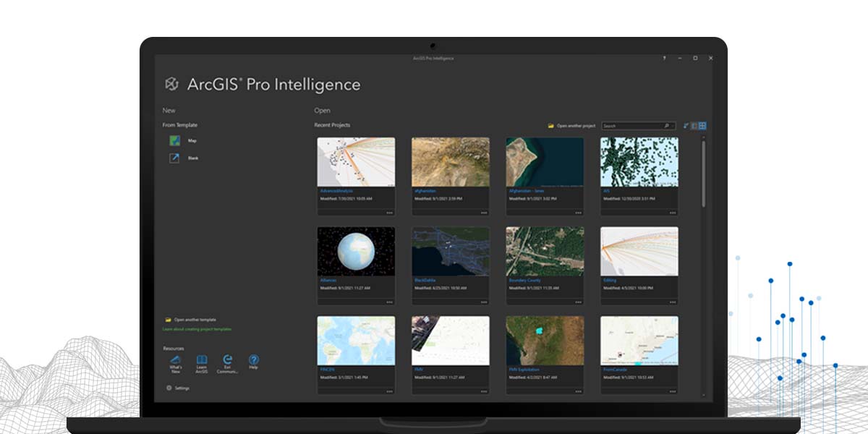Click folder icon beside Open another template
The width and height of the screenshot is (868, 434).
tap(168, 320)
